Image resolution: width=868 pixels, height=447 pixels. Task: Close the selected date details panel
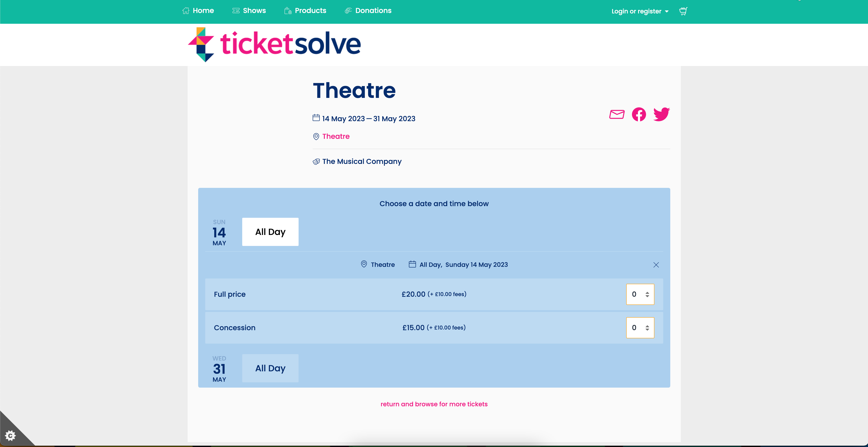[656, 265]
